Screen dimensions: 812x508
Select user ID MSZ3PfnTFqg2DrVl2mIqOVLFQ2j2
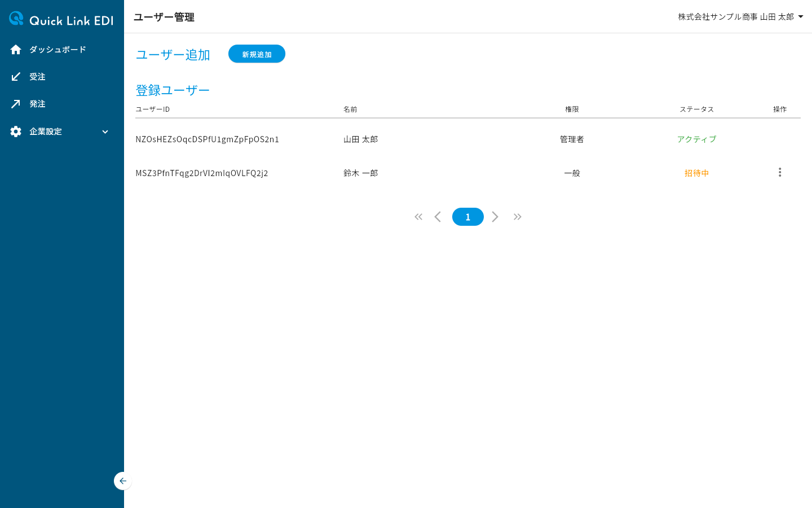[202, 173]
